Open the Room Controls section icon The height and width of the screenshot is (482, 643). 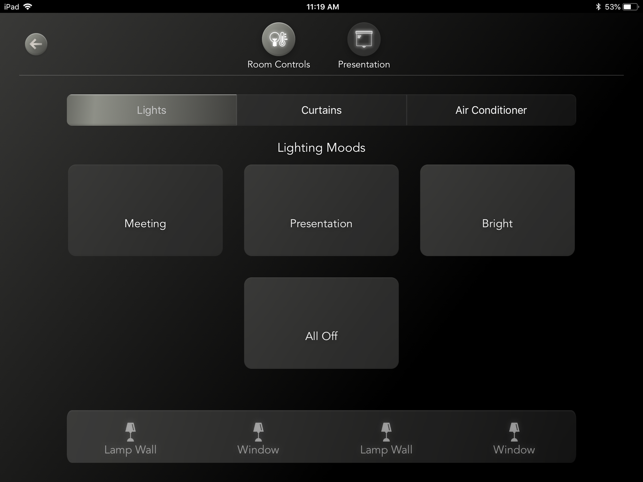click(x=278, y=39)
